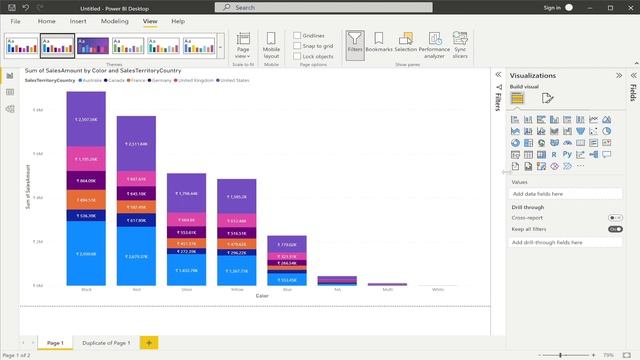Apply the purple-background theme thumbnail
The width and height of the screenshot is (640, 360).
(x=93, y=46)
